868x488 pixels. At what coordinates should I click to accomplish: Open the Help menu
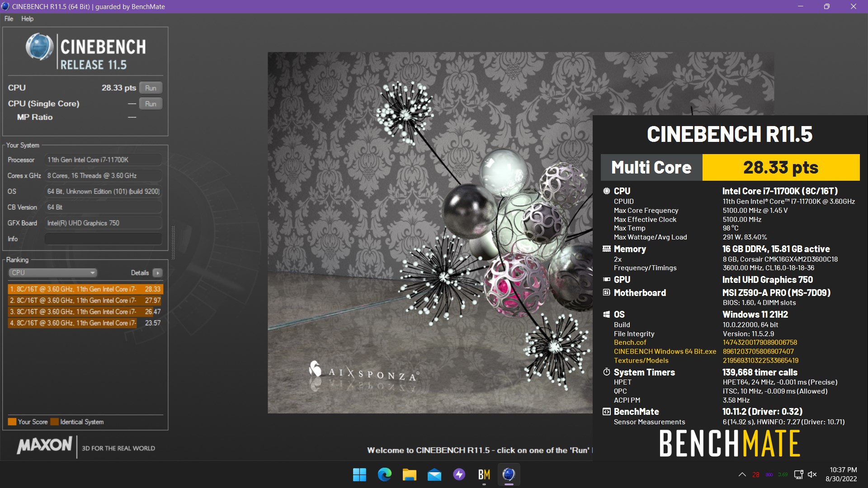(27, 19)
